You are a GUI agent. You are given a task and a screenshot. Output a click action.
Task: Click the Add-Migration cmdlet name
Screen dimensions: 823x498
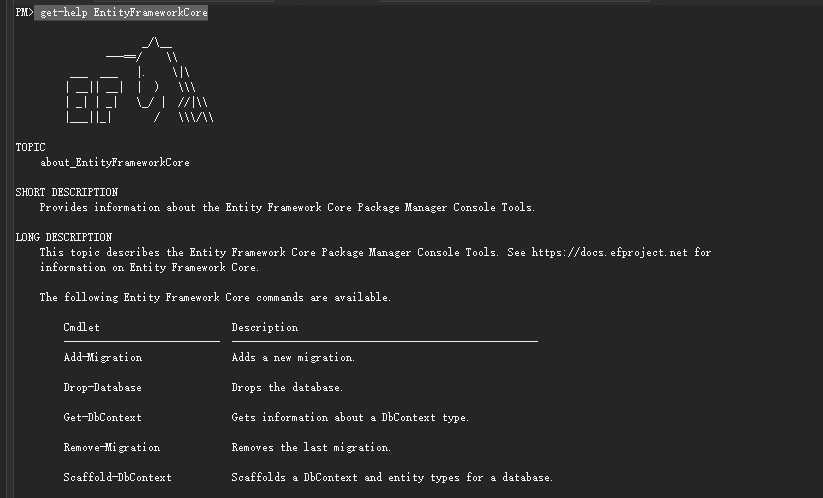click(x=103, y=357)
